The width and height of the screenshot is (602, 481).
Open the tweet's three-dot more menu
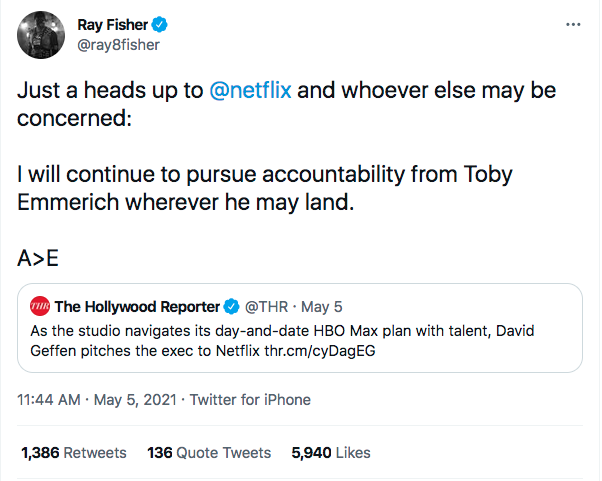point(571,24)
